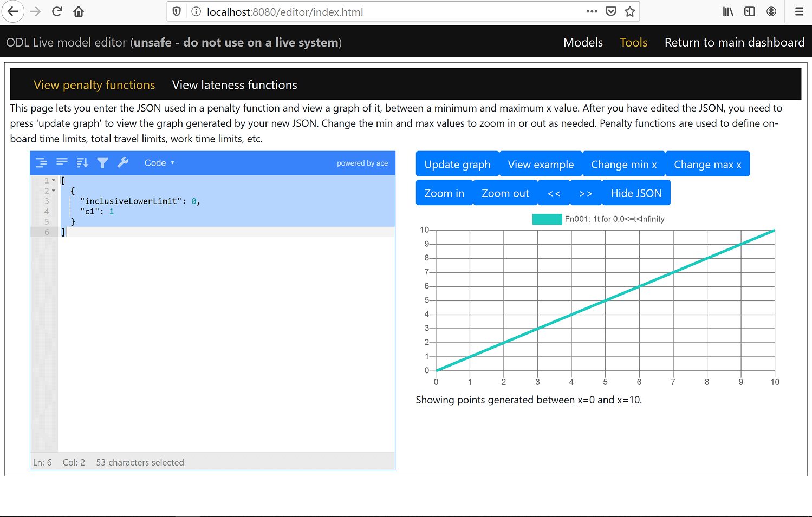Collapse the fold arrow on line 2

(54, 191)
